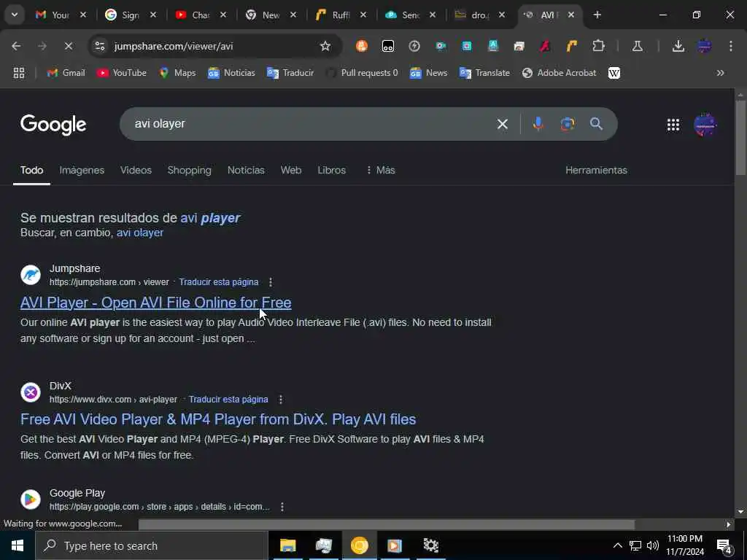Bookmark this page with the star icon
Image resolution: width=747 pixels, height=560 pixels.
tap(325, 46)
